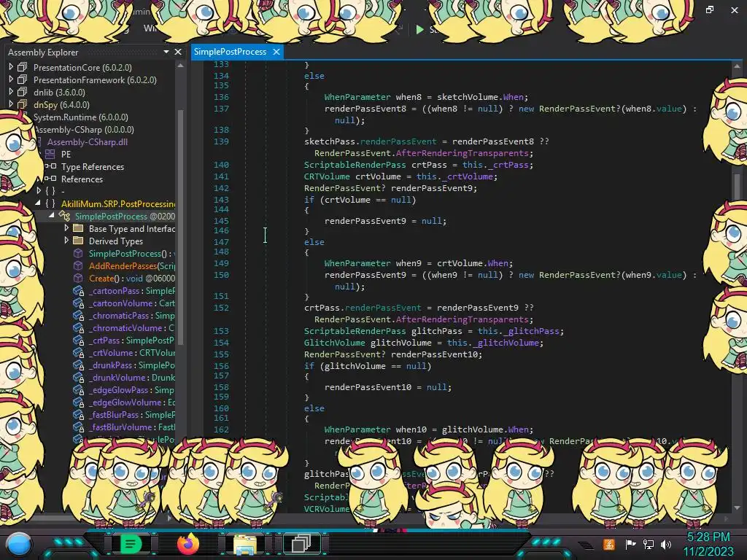The height and width of the screenshot is (560, 747).
Task: Click GlitchVolume type link on line 154
Action: (x=334, y=343)
